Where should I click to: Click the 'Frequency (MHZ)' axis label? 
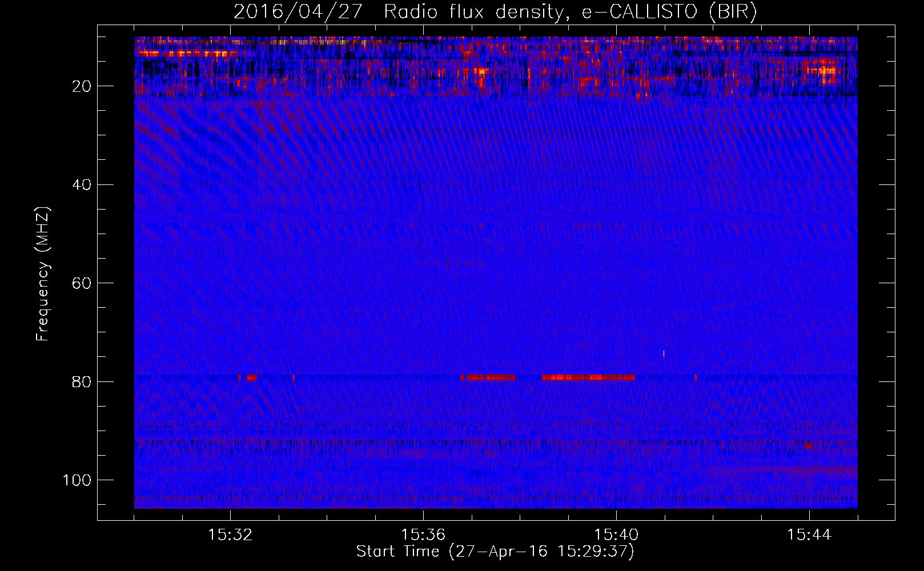43,274
